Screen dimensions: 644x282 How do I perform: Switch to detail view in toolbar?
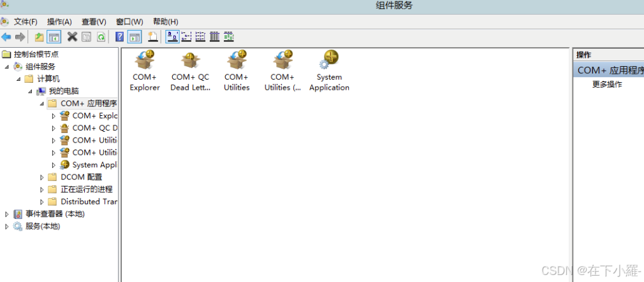coord(214,37)
